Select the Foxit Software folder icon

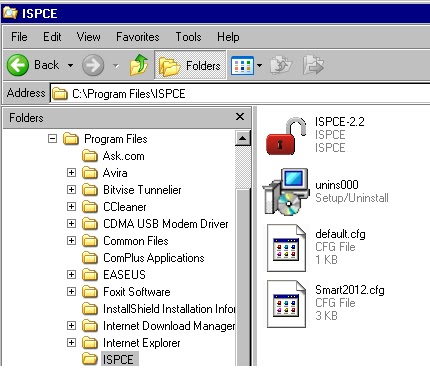90,292
